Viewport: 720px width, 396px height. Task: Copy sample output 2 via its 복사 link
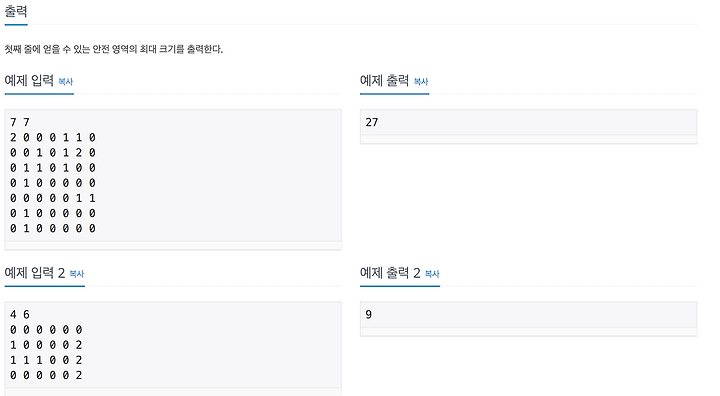(x=432, y=274)
